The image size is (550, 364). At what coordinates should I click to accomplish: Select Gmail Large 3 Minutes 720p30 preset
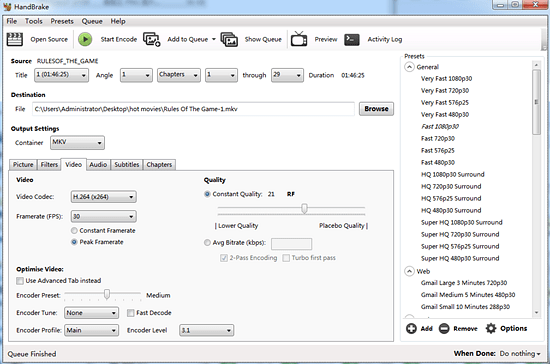pos(464,283)
